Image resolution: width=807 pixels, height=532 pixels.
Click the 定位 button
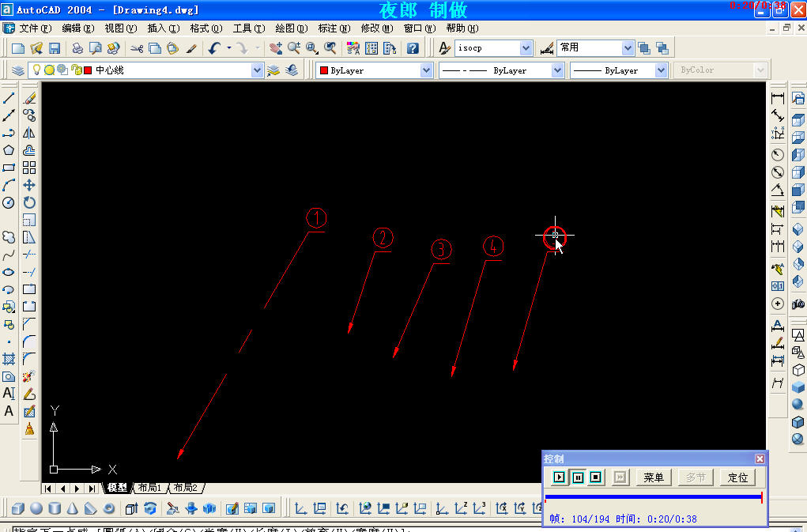click(x=737, y=477)
